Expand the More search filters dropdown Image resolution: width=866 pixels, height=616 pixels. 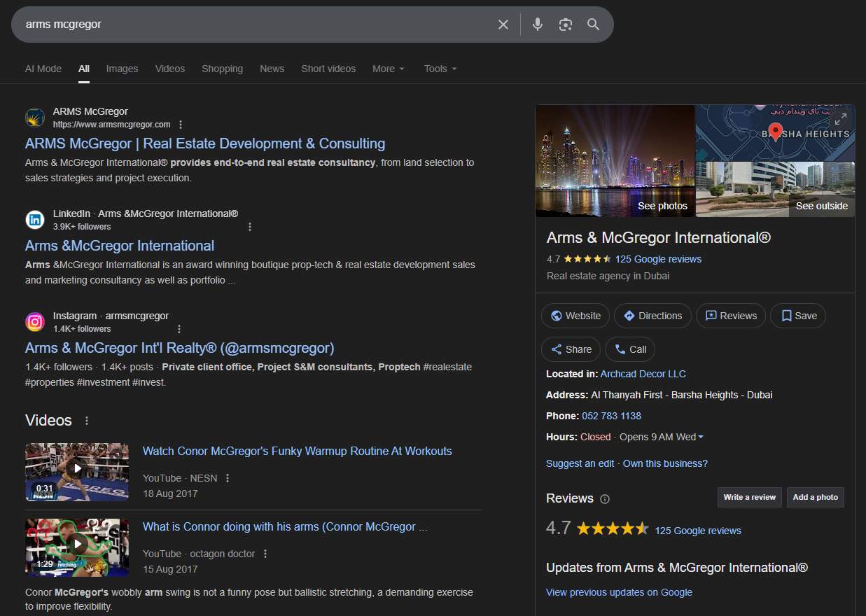pyautogui.click(x=388, y=69)
